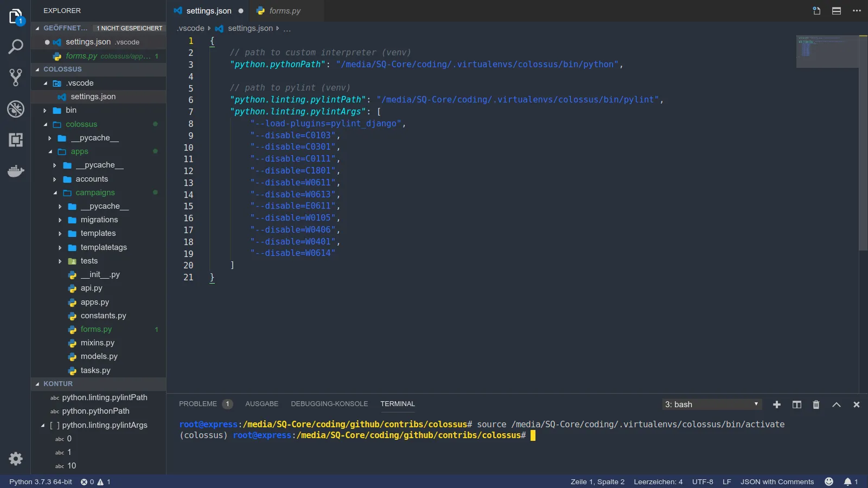
Task: Expand the bin folder
Action: [46, 111]
